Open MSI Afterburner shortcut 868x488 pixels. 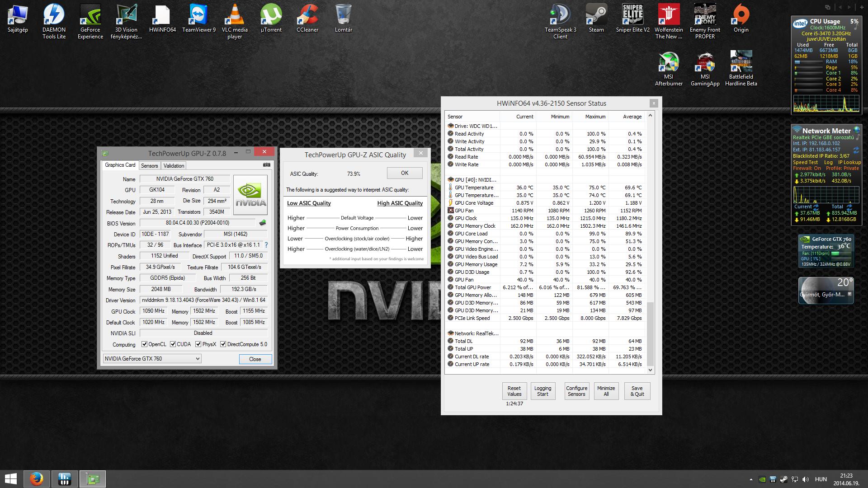pos(669,68)
